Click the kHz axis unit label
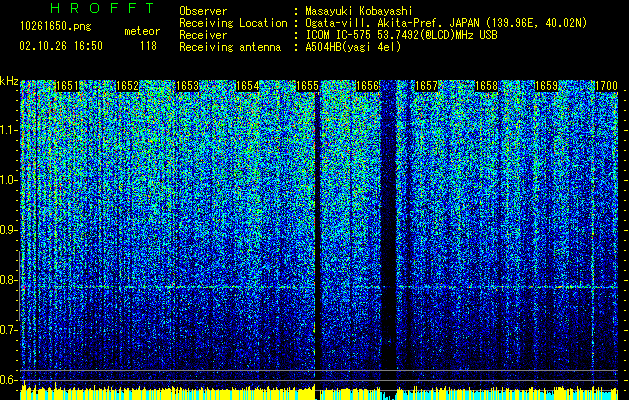Image resolution: width=629 pixels, height=400 pixels. [x=9, y=81]
